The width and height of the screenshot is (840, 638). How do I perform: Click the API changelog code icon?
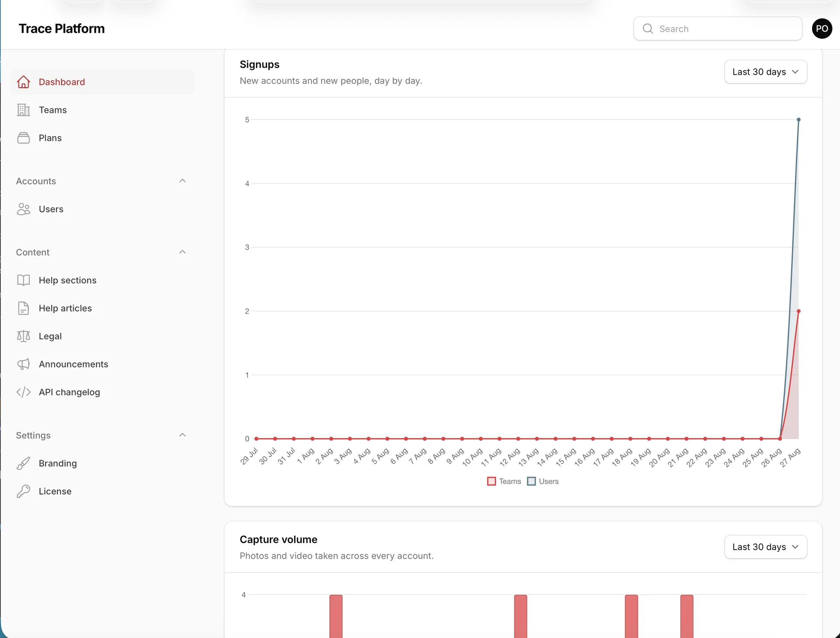coord(24,392)
